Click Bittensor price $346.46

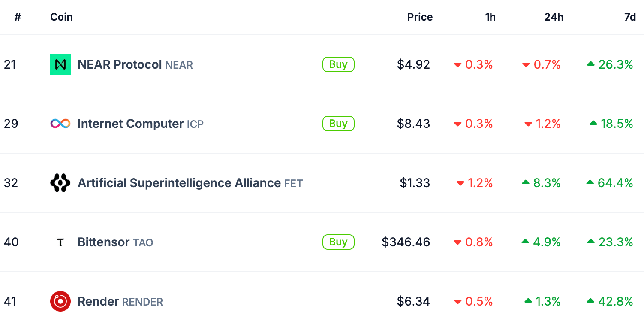coord(406,242)
